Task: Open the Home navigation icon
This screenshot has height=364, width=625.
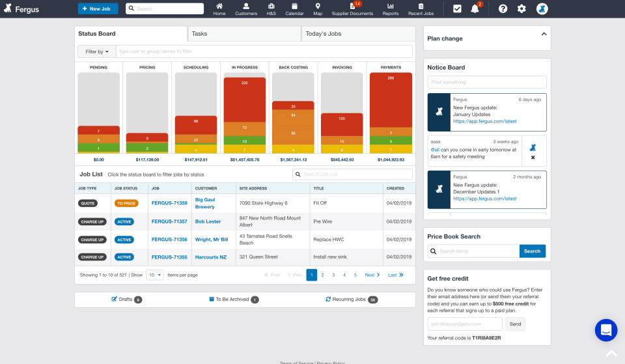Action: [219, 8]
